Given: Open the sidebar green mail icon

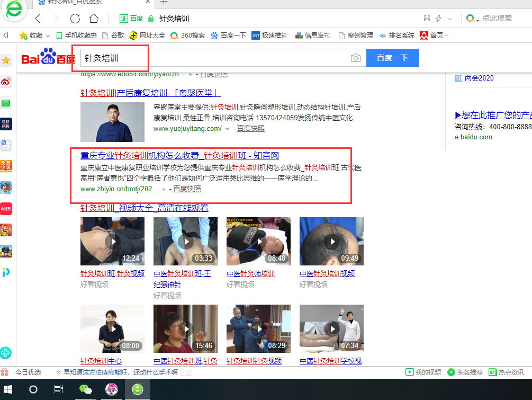Looking at the screenshot, I should pyautogui.click(x=6, y=103).
